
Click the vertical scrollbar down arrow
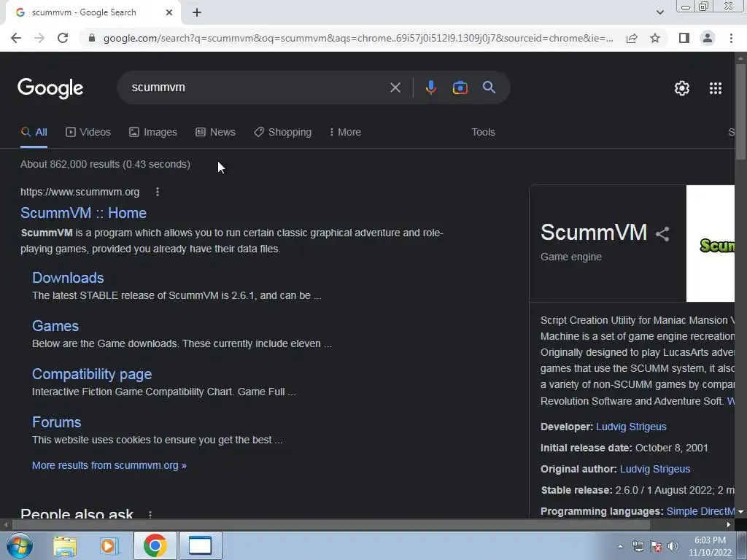click(x=740, y=512)
